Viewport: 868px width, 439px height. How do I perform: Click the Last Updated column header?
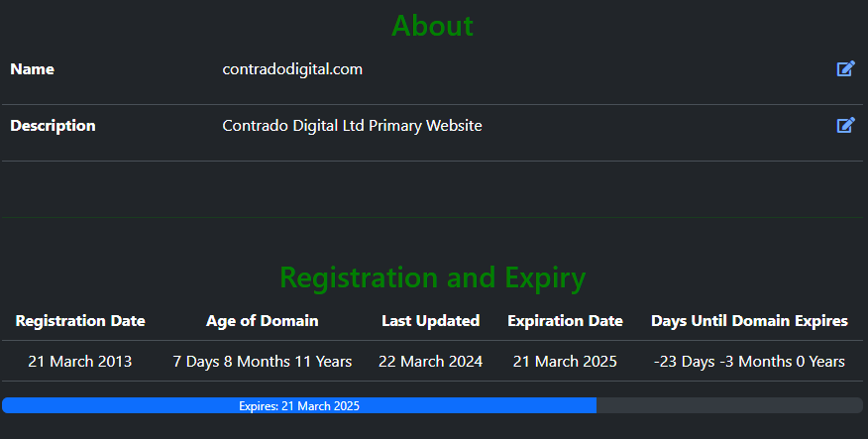coord(431,321)
